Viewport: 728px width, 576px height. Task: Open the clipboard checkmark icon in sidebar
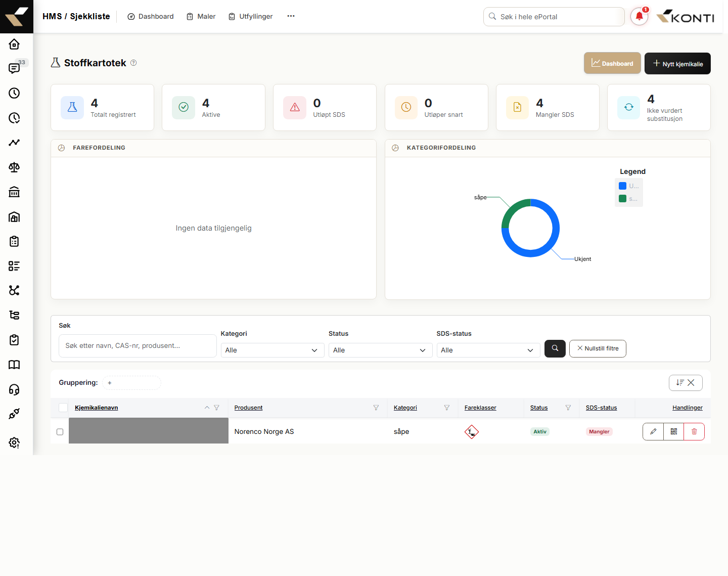14,340
